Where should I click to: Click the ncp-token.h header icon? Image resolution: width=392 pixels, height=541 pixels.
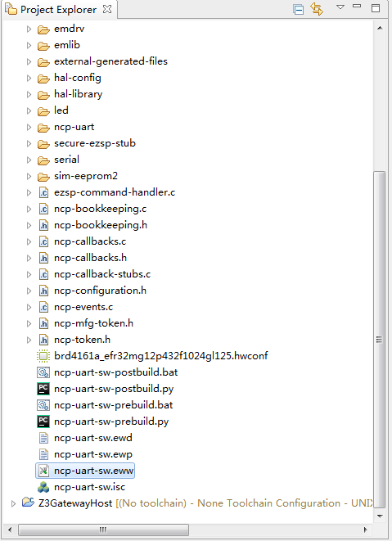[x=43, y=340]
